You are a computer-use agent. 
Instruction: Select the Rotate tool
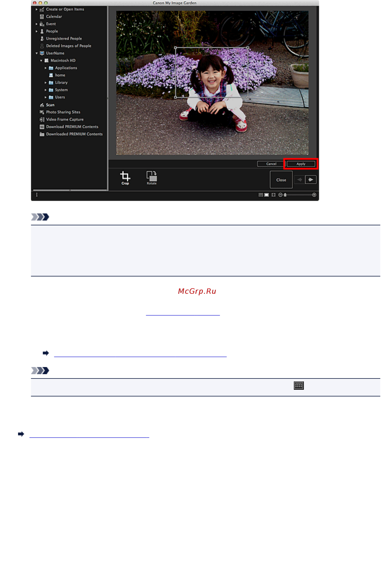click(152, 178)
